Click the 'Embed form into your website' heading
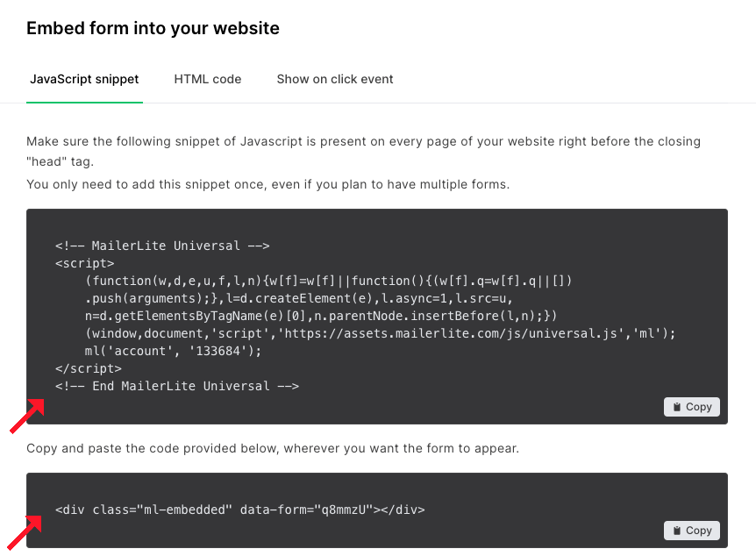Image resolution: width=756 pixels, height=556 pixels. [x=153, y=28]
